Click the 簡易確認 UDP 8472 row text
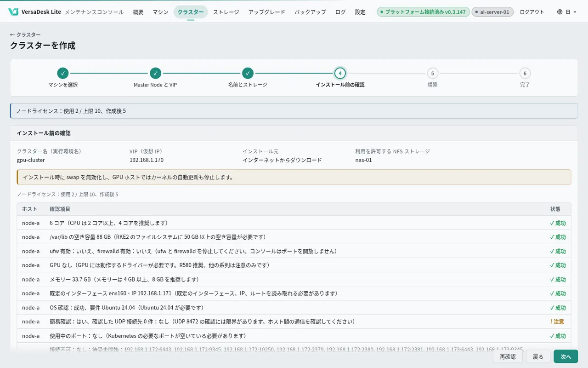Viewport: 588px width, 368px height. (202, 322)
